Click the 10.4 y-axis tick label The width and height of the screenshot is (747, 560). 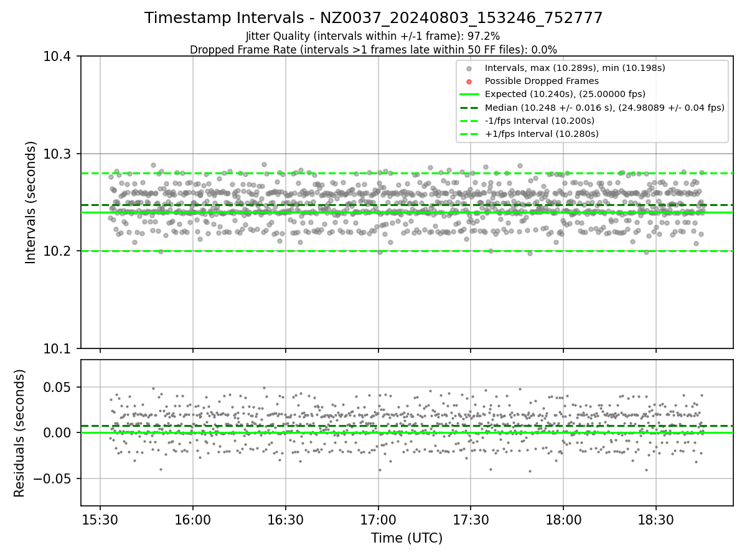[x=59, y=57]
